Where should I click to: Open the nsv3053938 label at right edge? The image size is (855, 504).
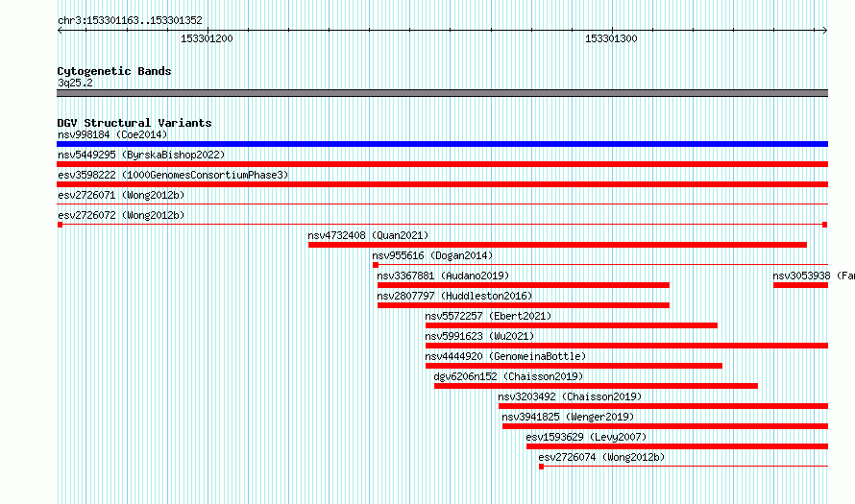(814, 276)
